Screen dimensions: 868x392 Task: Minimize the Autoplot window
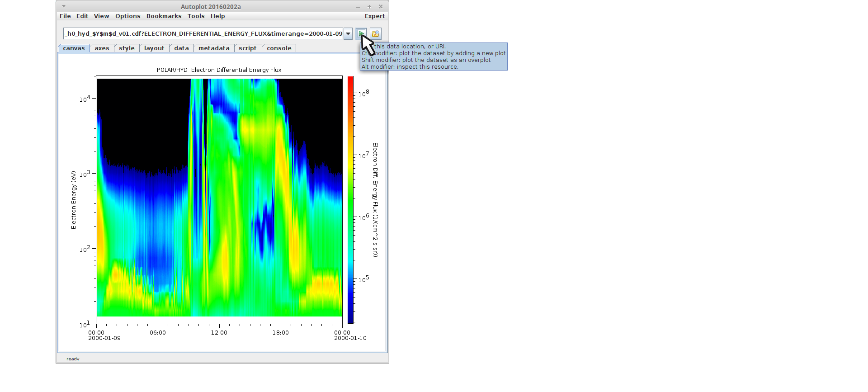(x=358, y=7)
